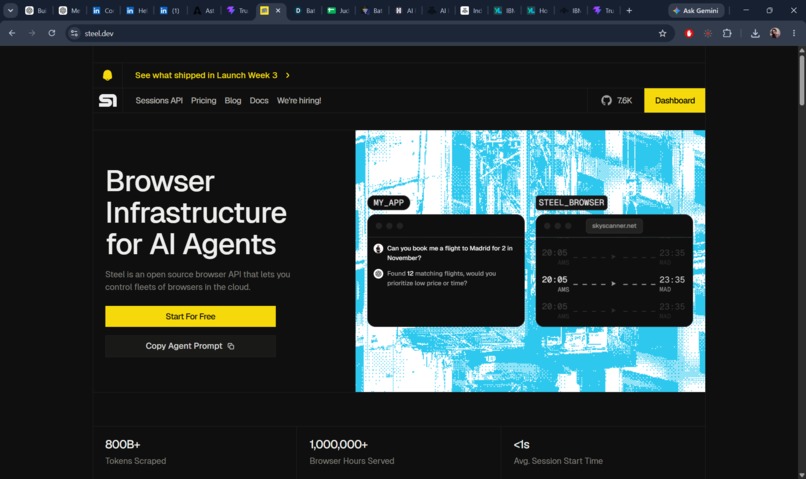This screenshot has width=806, height=479.
Task: Switch to the 'Bui' tab
Action: click(x=36, y=10)
